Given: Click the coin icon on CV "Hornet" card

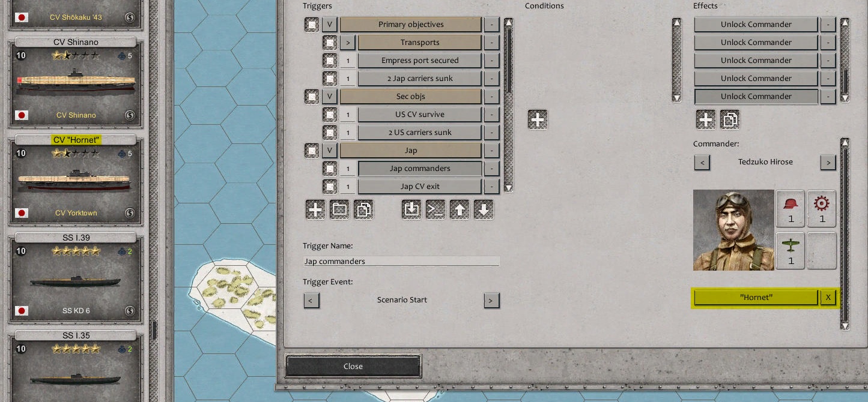Looking at the screenshot, I should coord(130,213).
